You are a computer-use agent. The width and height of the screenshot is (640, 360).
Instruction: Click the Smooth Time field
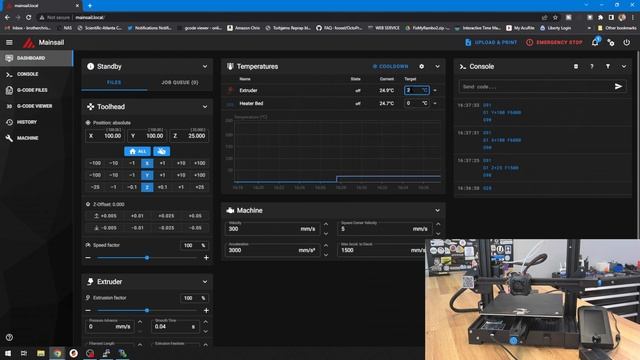(x=176, y=327)
